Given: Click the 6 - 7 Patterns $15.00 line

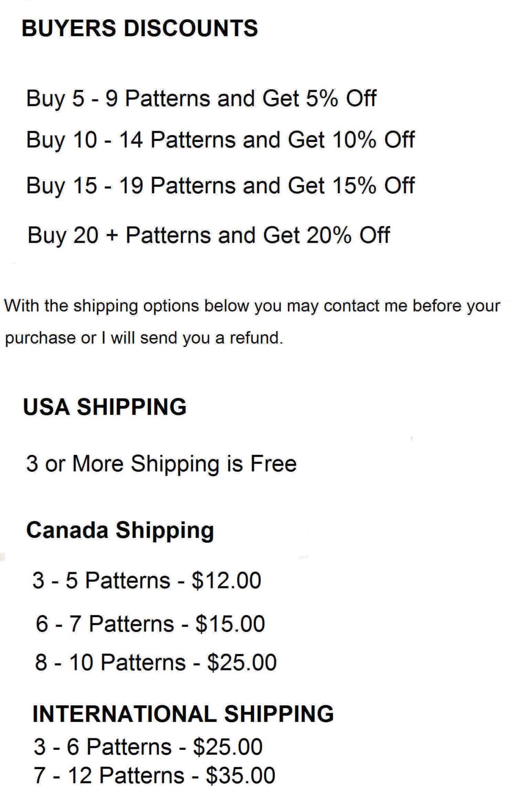Looking at the screenshot, I should pos(150,624).
